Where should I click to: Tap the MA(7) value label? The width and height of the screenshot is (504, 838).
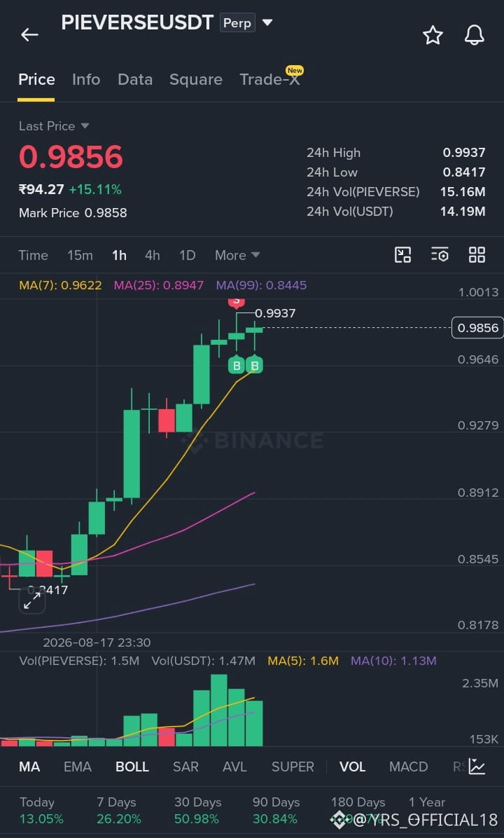[60, 285]
